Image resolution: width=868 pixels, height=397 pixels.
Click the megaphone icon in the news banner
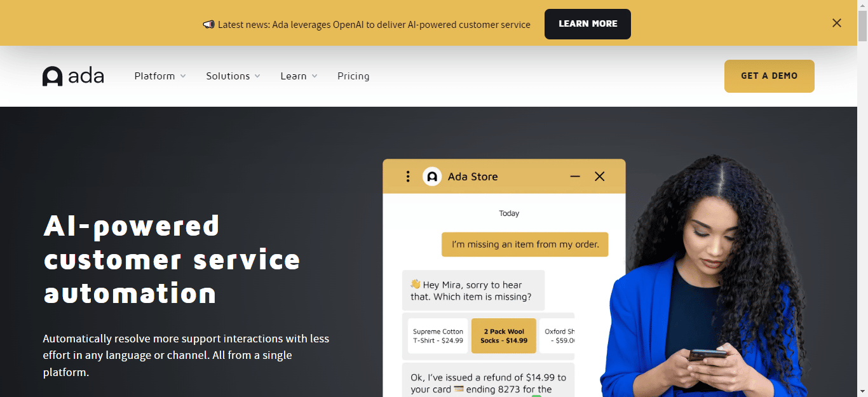pyautogui.click(x=208, y=24)
